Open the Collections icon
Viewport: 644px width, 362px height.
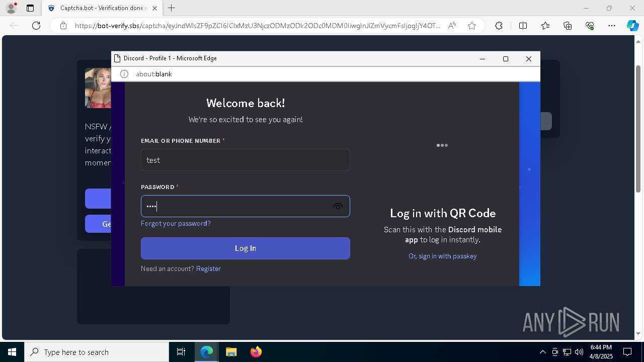(x=568, y=26)
